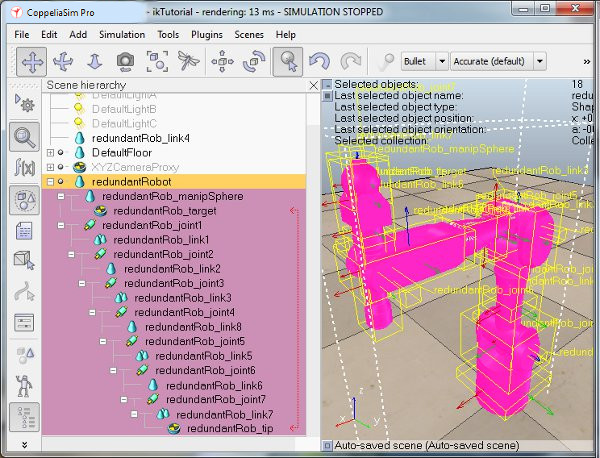This screenshot has width=600, height=458.
Task: Open the selection dialog sidebar icon
Action: [24, 323]
